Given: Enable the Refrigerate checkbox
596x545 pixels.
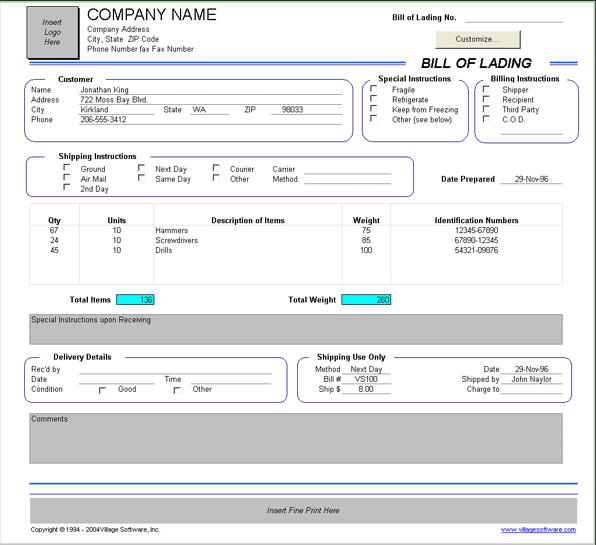Looking at the screenshot, I should click(374, 99).
